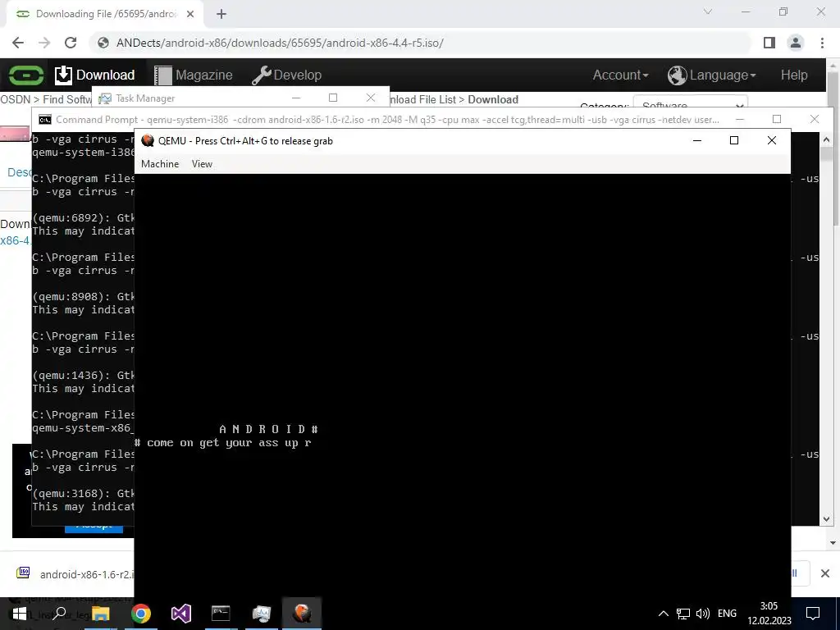The image size is (840, 630).
Task: Switch to Command Prompt from the taskbar
Action: 221,614
